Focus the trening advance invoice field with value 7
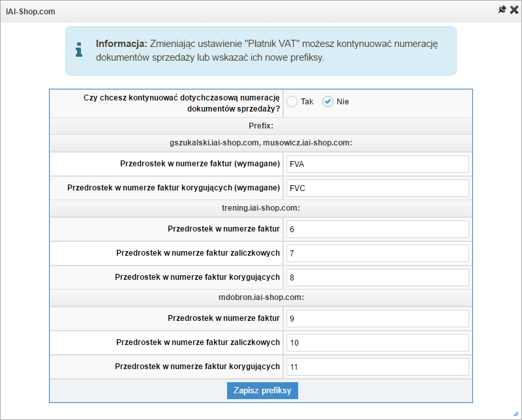Viewport: 522px width, 420px height. pos(377,253)
